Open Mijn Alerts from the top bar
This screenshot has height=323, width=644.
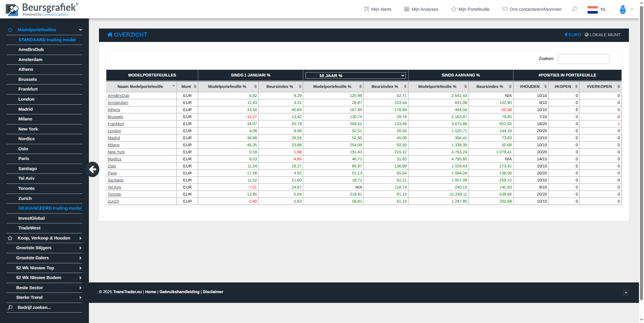click(378, 9)
